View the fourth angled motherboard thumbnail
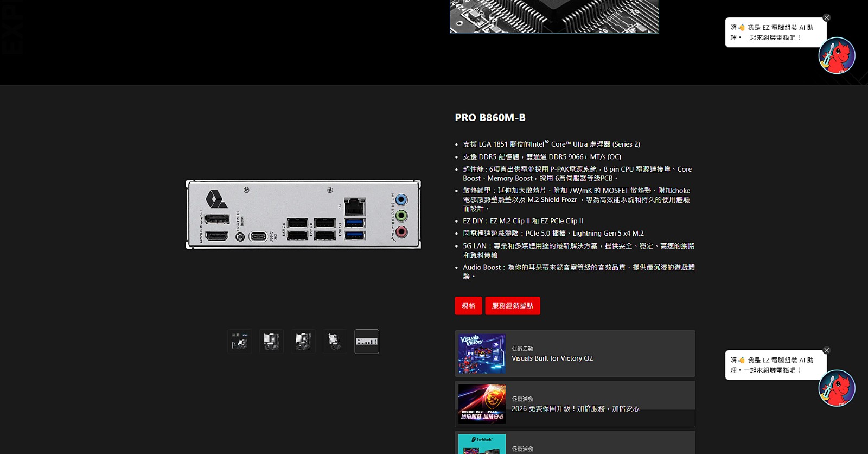 tap(335, 342)
